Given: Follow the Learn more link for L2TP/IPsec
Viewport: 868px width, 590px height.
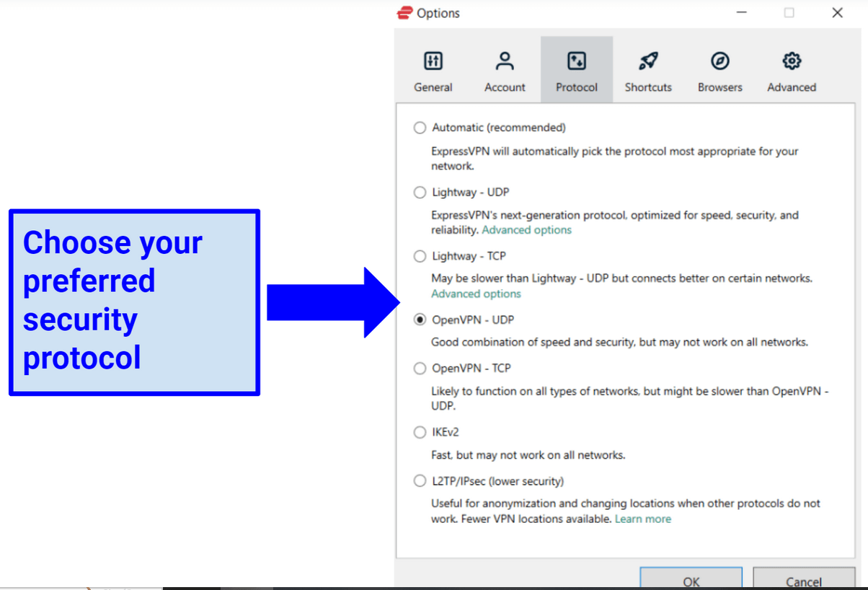Looking at the screenshot, I should (643, 519).
